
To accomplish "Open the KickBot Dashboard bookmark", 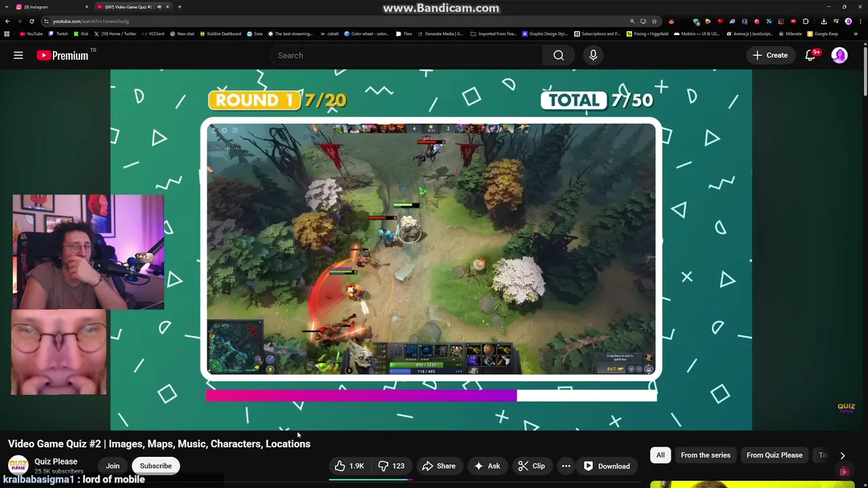I will point(221,34).
